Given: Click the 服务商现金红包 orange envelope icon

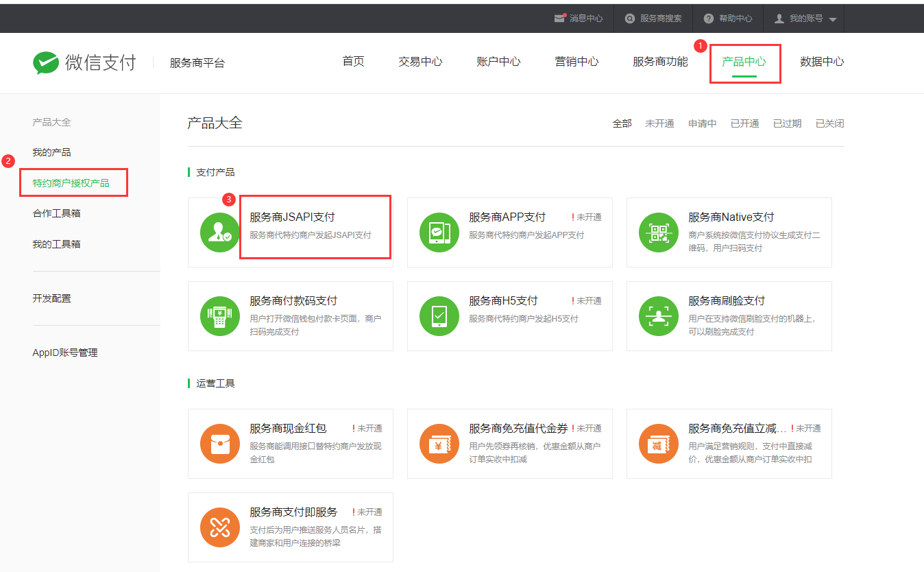Looking at the screenshot, I should 220,444.
